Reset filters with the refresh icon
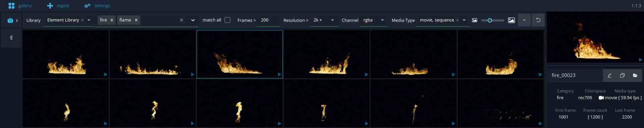 point(538,20)
